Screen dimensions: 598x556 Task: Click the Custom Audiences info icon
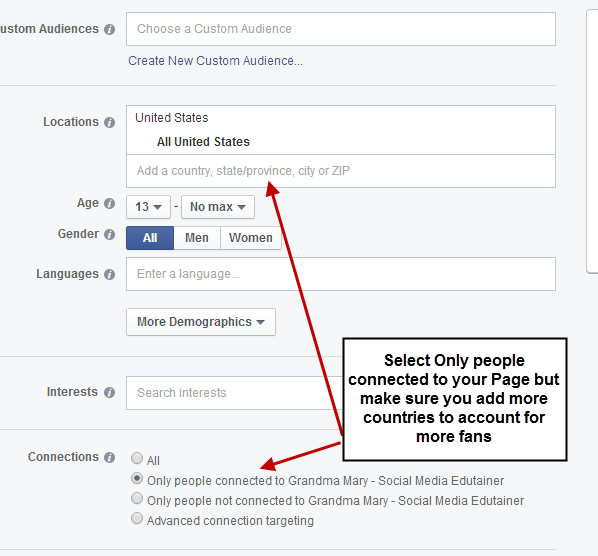(109, 29)
